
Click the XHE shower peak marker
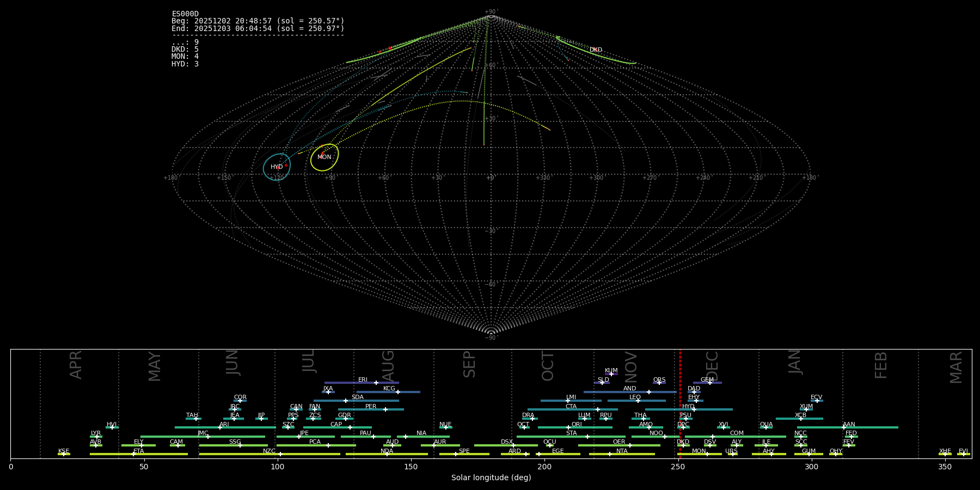tap(945, 454)
